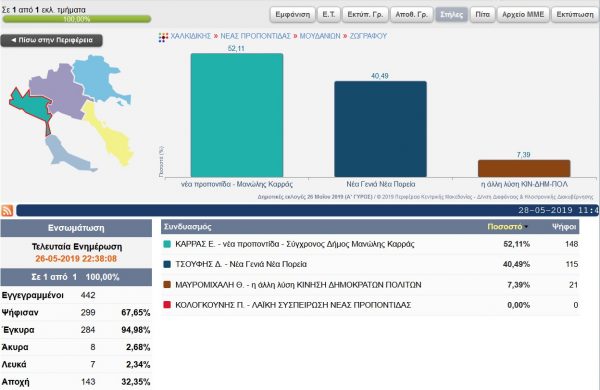Sort the table by Ψήφοι column

pos(564,227)
